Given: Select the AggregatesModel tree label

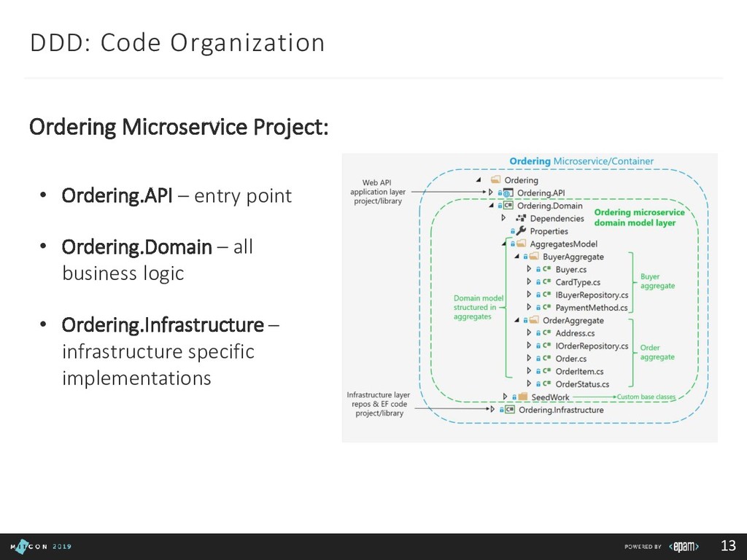Looking at the screenshot, I should pos(564,244).
